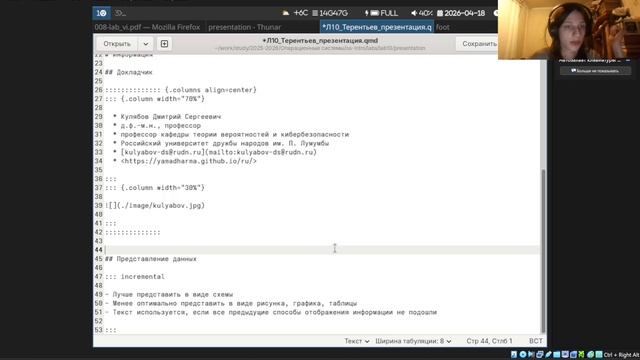Image resolution: width=640 pixels, height=360 pixels.
Task: Open the Ширина табуляции: 8 dropdown
Action: [413, 341]
